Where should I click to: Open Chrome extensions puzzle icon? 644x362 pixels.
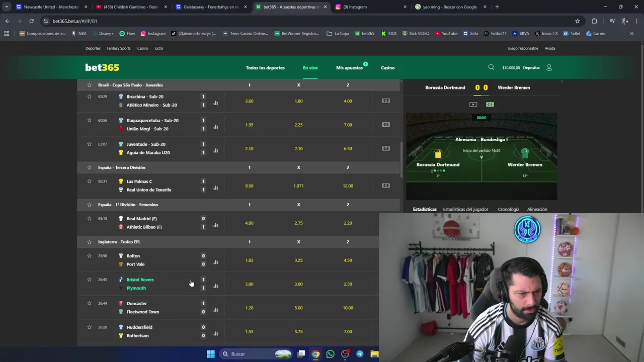click(595, 21)
